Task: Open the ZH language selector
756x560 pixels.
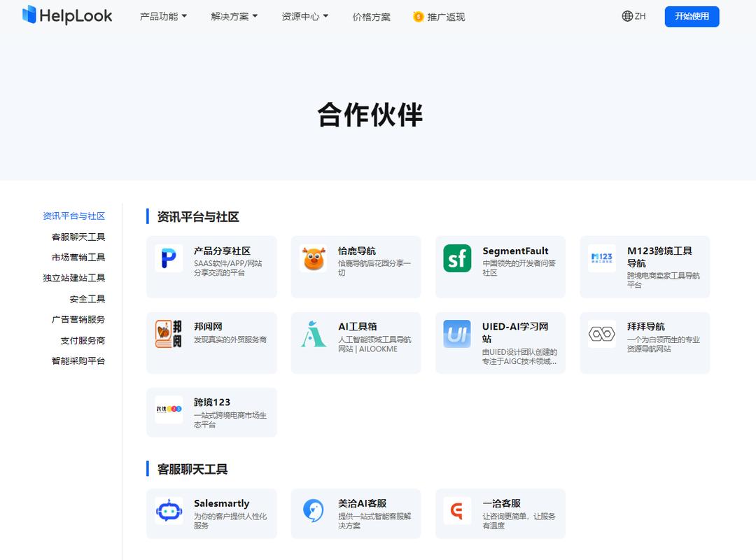Action: tap(633, 16)
